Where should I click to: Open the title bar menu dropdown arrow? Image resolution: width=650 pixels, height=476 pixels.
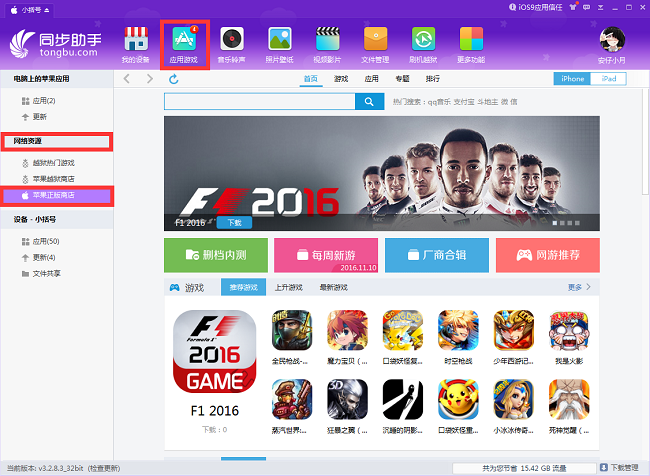pyautogui.click(x=600, y=7)
